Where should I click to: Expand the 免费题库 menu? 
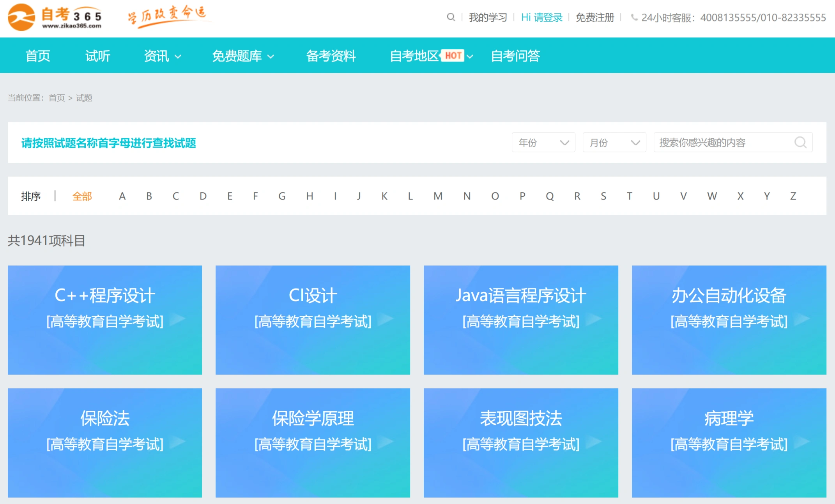click(x=243, y=56)
